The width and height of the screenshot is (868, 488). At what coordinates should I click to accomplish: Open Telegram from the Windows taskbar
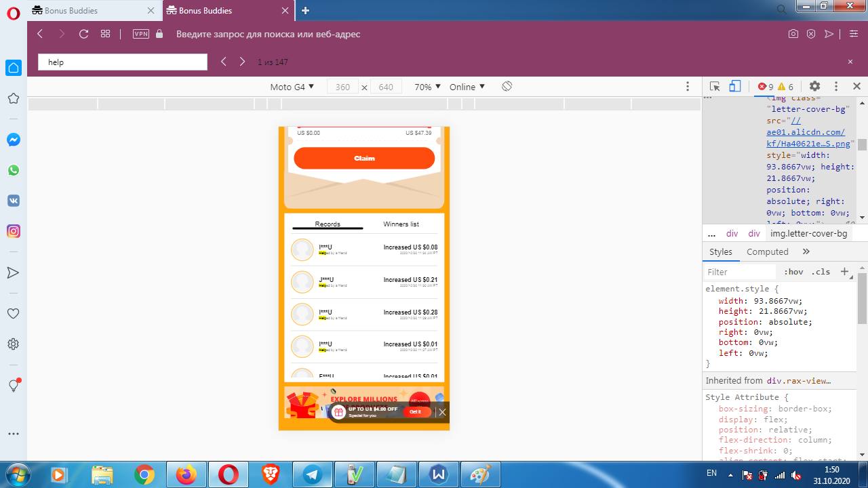[312, 474]
